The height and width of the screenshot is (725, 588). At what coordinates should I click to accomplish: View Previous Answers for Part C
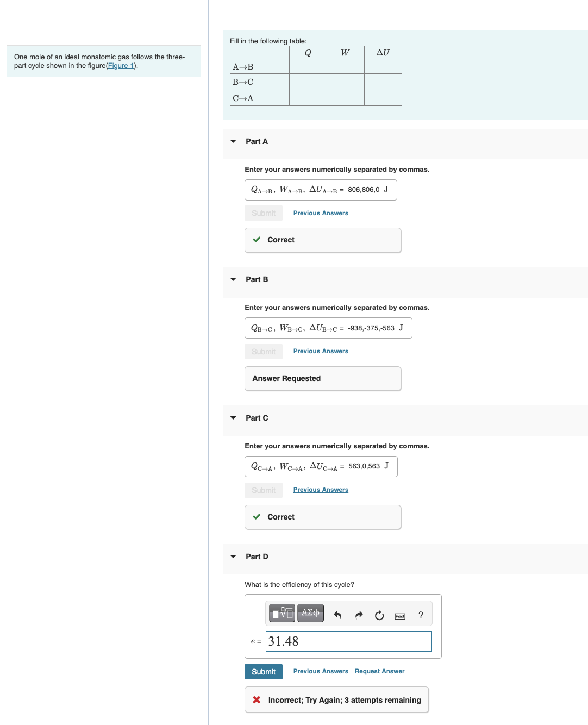[321, 490]
